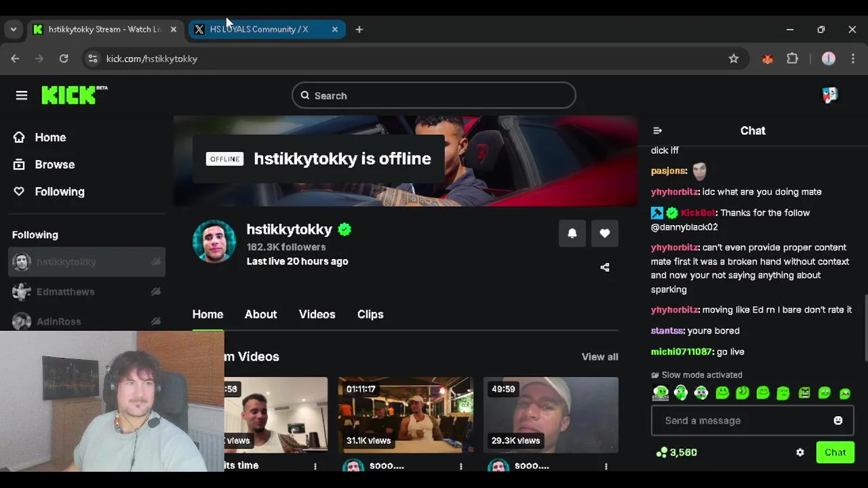
Task: Open the Chrome three-dot menu
Action: click(853, 59)
